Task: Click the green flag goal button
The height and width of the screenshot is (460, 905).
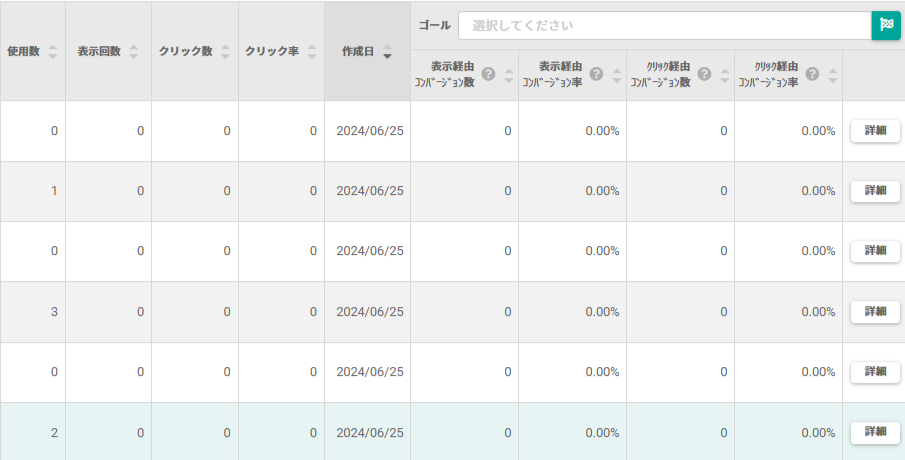Action: [886, 25]
